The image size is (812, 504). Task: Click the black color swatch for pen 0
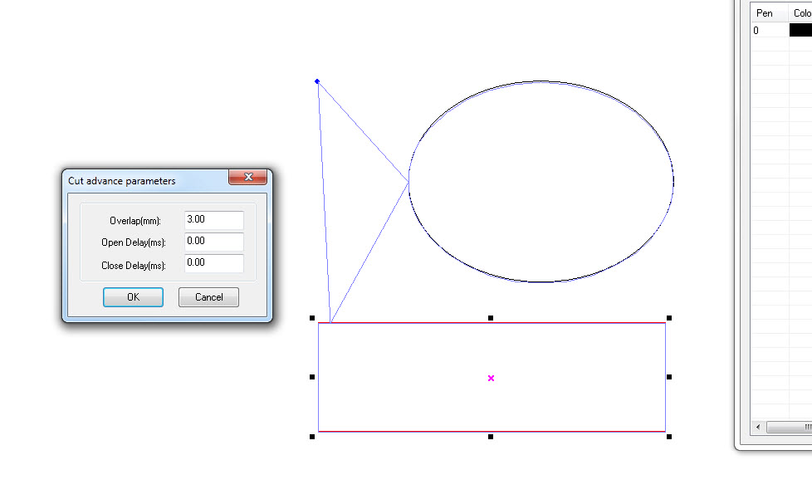[x=800, y=31]
